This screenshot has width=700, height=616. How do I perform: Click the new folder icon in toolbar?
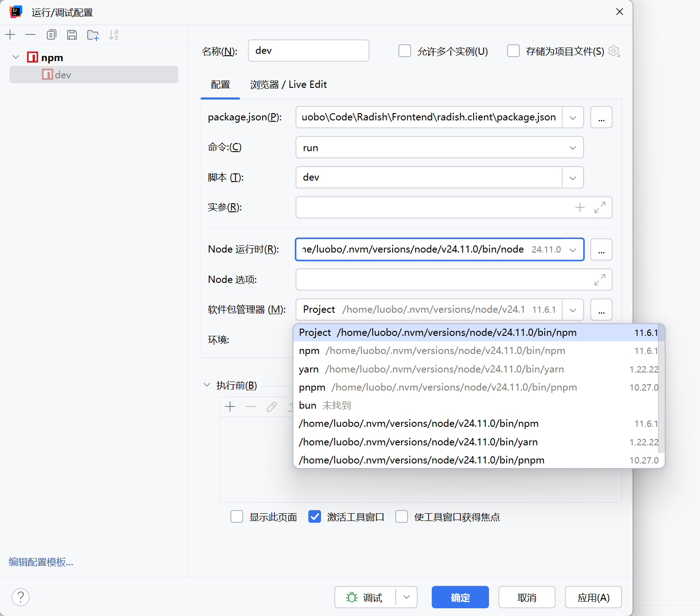click(x=93, y=35)
